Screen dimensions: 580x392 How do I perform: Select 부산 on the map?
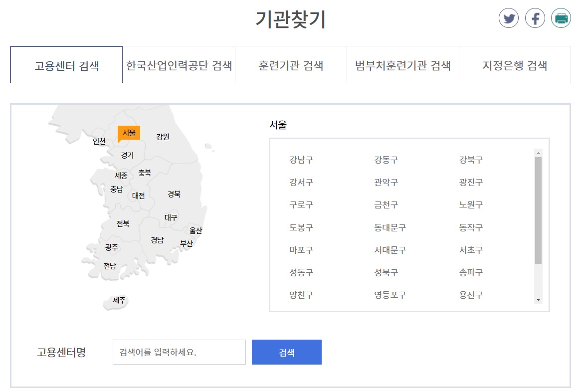click(188, 244)
